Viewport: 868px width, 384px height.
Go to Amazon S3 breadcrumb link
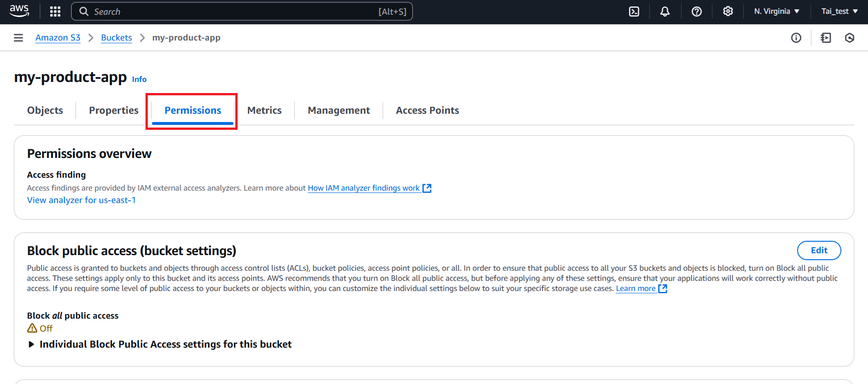point(58,38)
